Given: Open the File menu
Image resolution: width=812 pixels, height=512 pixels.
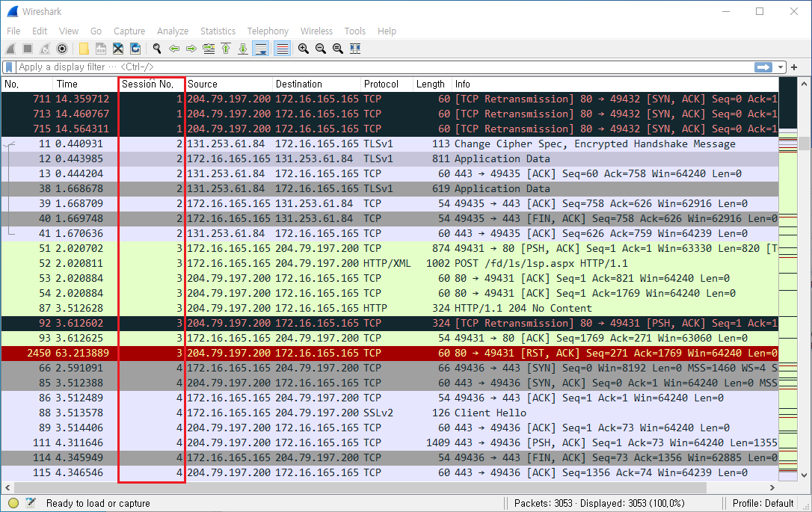Looking at the screenshot, I should (x=13, y=31).
